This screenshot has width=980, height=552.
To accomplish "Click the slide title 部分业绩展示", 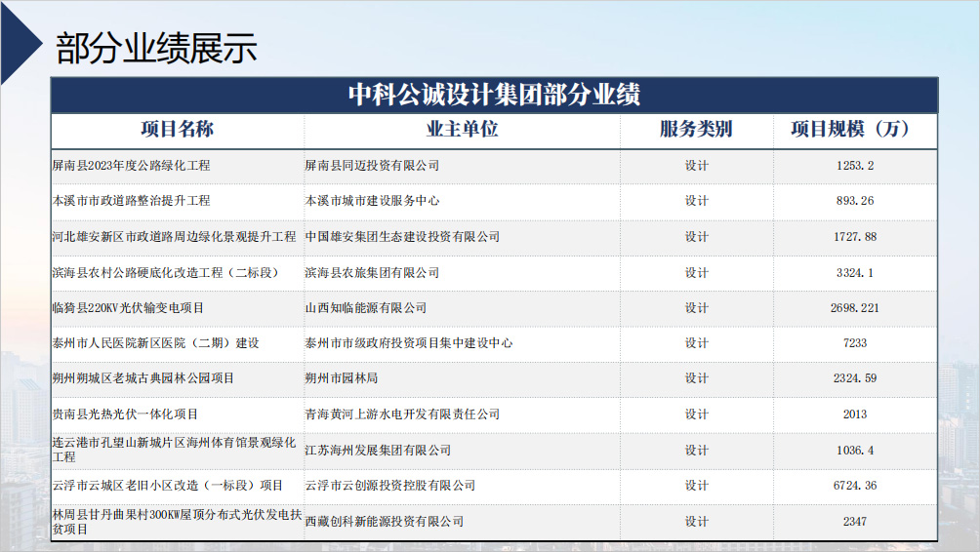I will pos(156,47).
